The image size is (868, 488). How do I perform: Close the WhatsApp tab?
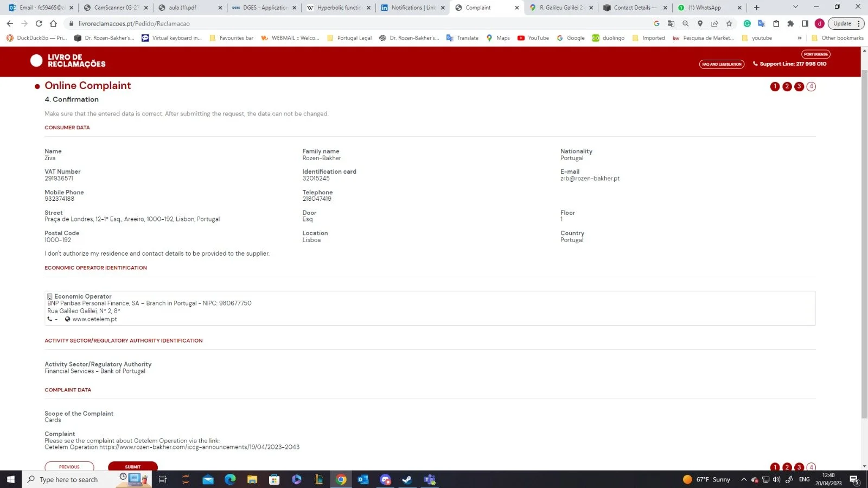pyautogui.click(x=739, y=8)
